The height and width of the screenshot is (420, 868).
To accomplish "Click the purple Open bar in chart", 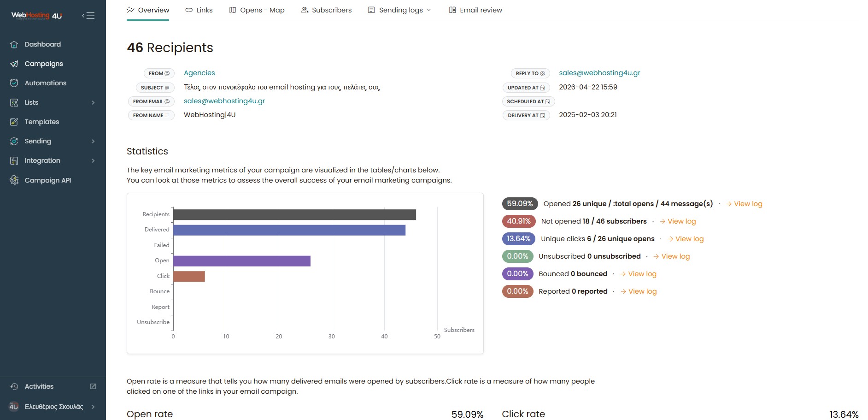I will click(242, 261).
